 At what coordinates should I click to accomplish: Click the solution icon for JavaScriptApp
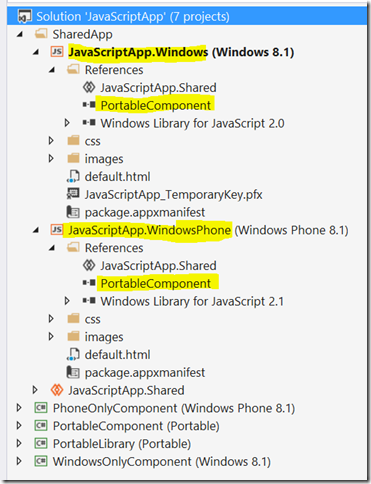[x=25, y=16]
